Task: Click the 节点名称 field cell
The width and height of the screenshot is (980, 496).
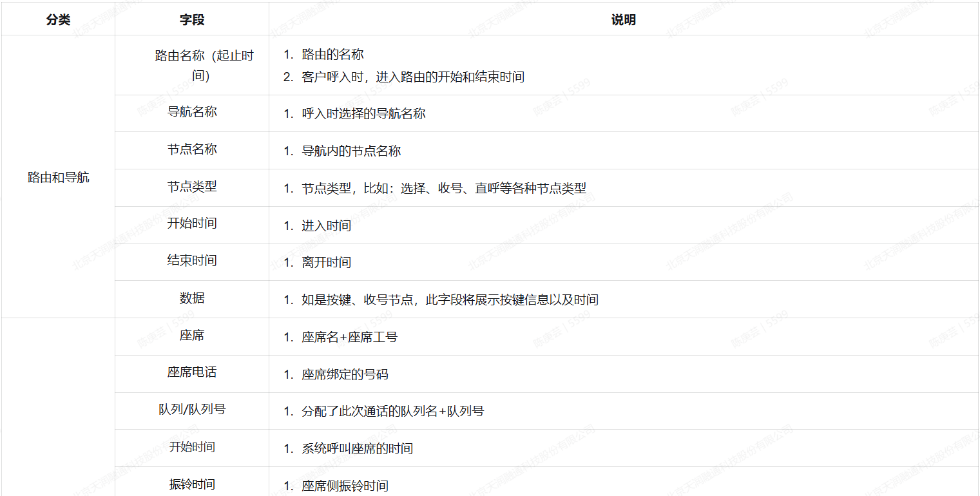Action: tap(192, 149)
